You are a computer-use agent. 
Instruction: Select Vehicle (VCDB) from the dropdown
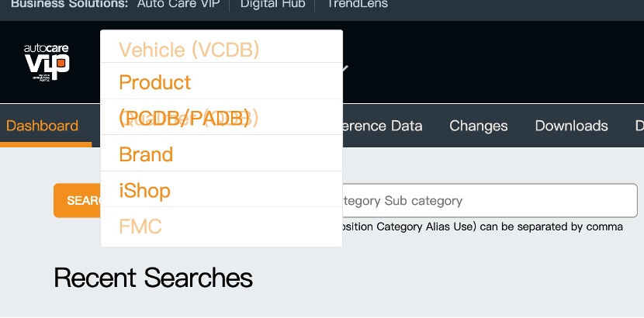pos(189,50)
